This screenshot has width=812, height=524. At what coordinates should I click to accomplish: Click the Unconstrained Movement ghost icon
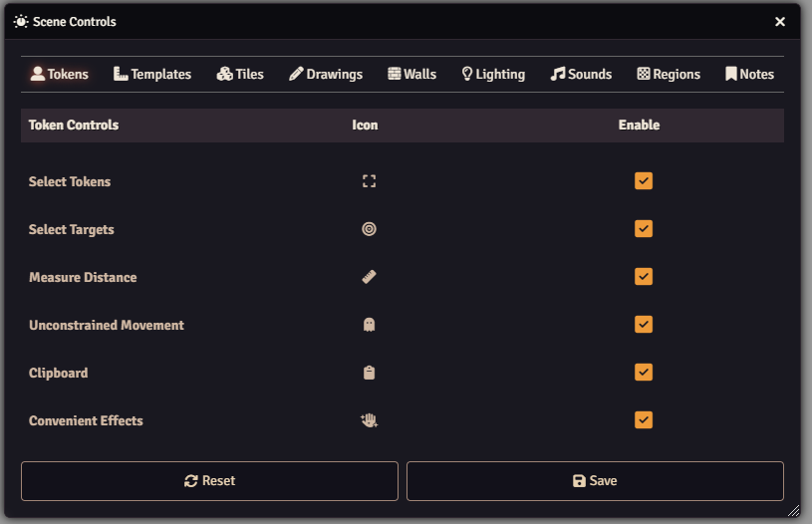coord(369,325)
